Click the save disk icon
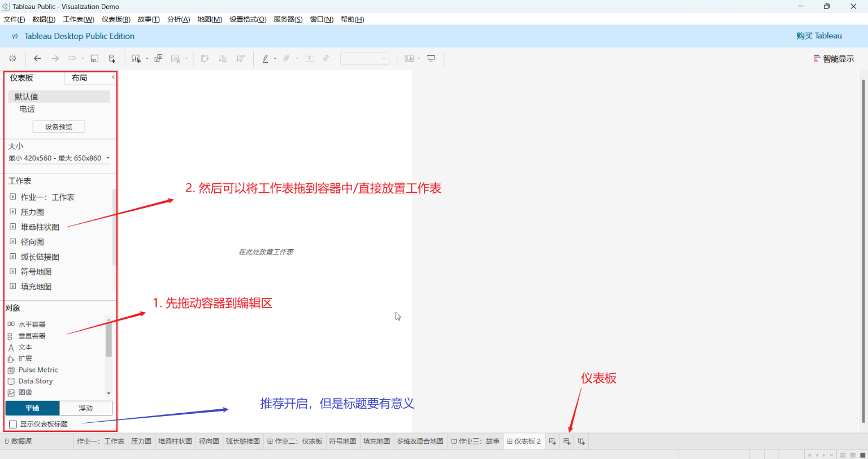Screen dimensions: 868x459 coord(94,58)
